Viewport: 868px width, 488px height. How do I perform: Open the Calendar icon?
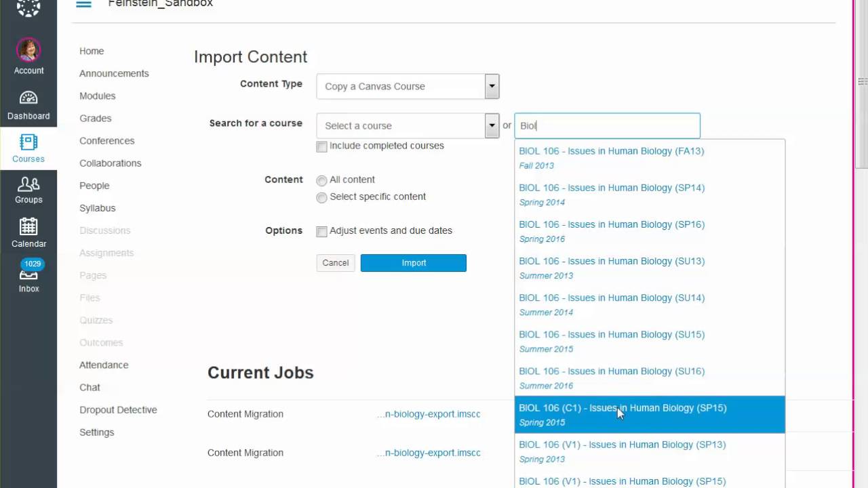coord(28,227)
